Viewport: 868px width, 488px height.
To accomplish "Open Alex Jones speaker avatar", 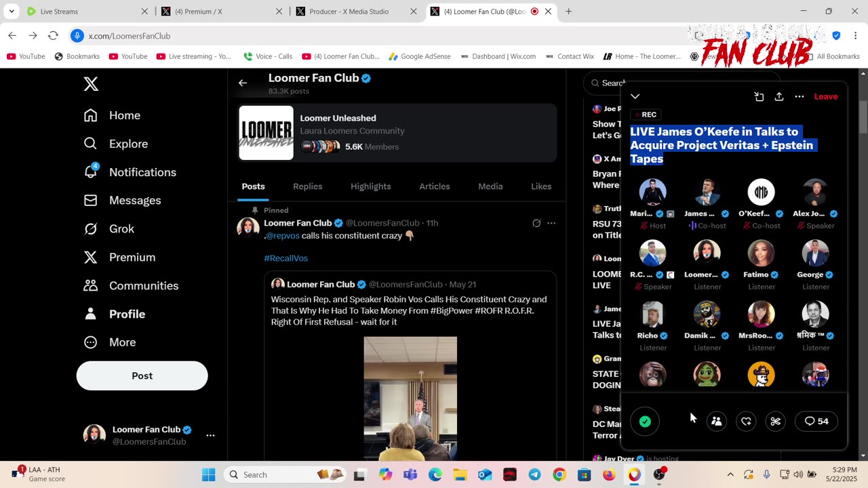I will 815,192.
